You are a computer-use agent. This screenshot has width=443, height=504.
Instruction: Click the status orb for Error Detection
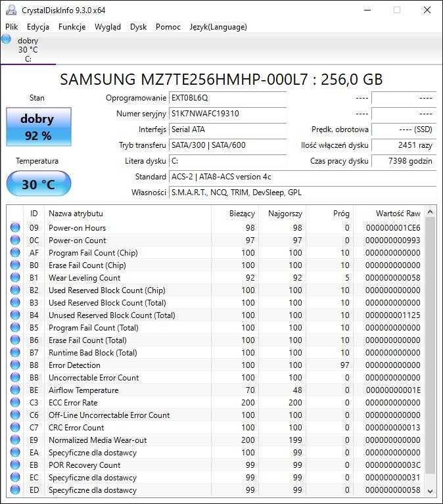tap(15, 365)
